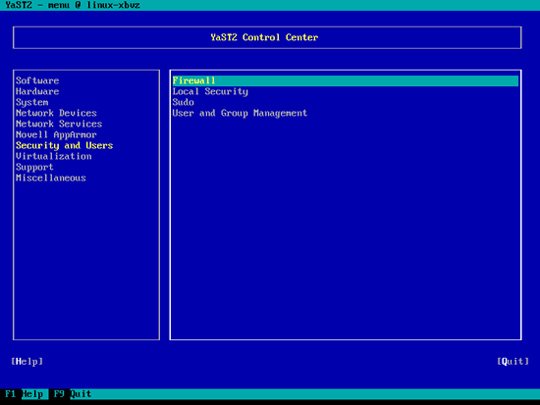The height and width of the screenshot is (405, 540).
Task: Select the Support category
Action: 35,167
